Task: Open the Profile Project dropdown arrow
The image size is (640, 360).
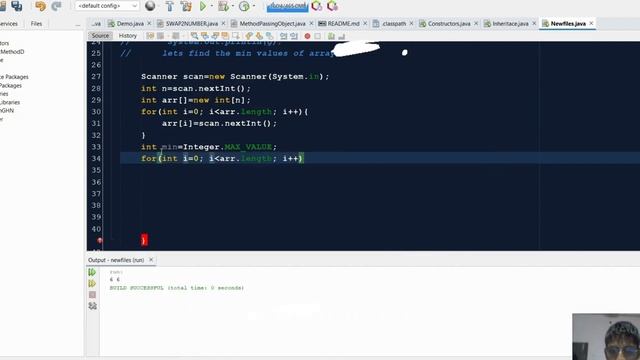Action: [x=253, y=6]
